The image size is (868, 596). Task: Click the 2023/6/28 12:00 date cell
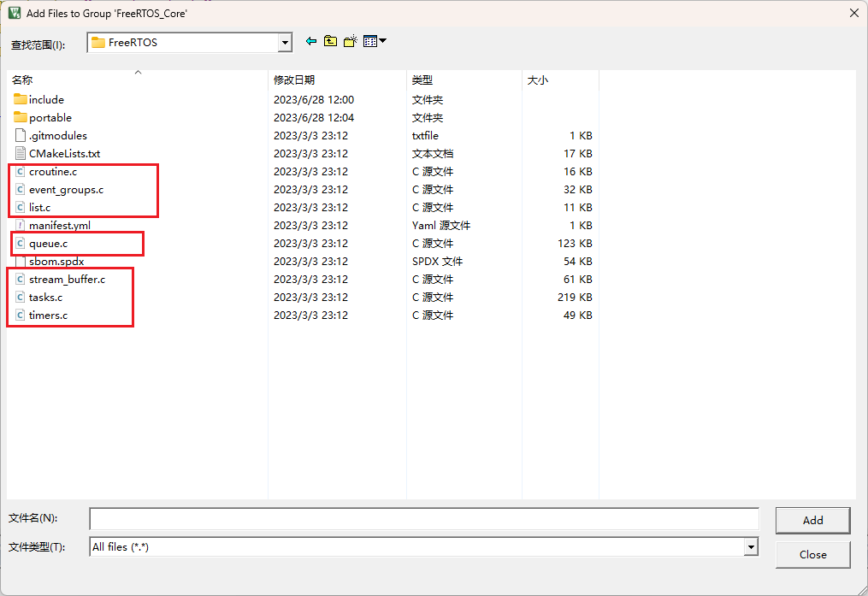pyautogui.click(x=314, y=99)
